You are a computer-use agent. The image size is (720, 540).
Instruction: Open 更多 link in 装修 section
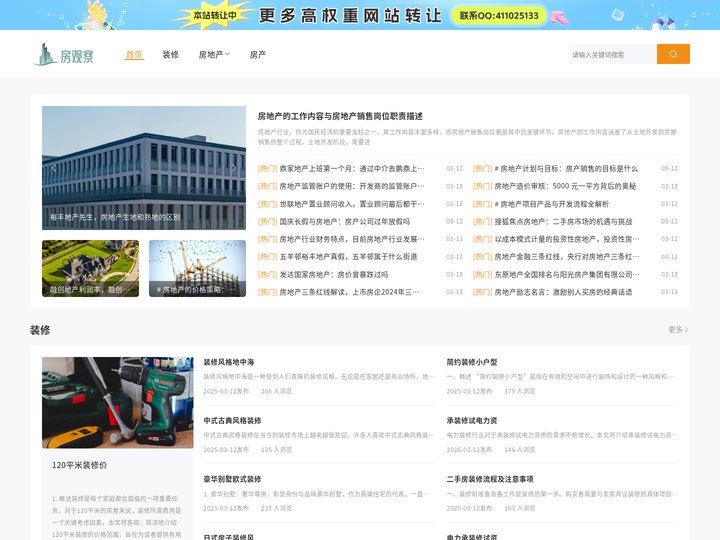click(x=678, y=329)
